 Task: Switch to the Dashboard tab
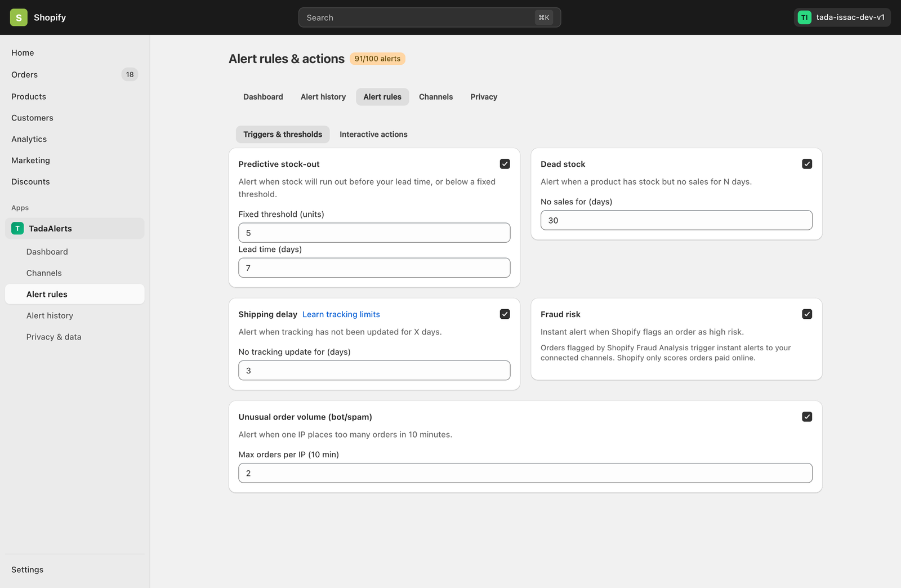click(263, 97)
